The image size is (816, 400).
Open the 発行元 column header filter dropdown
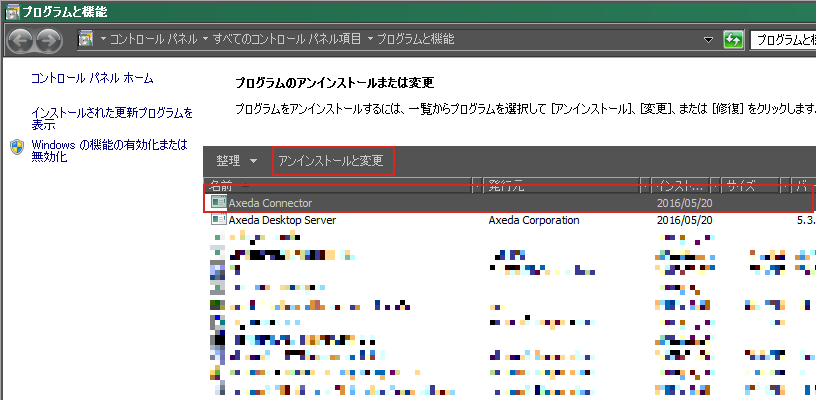click(x=646, y=185)
